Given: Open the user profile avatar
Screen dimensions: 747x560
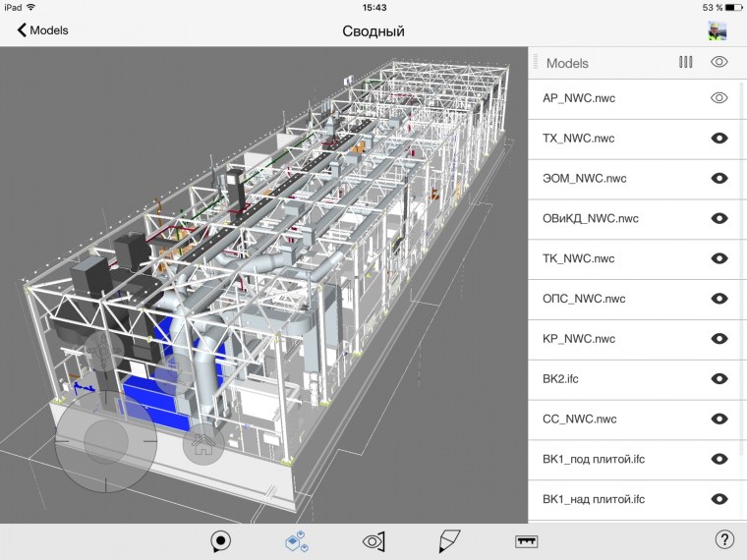Looking at the screenshot, I should 717,30.
